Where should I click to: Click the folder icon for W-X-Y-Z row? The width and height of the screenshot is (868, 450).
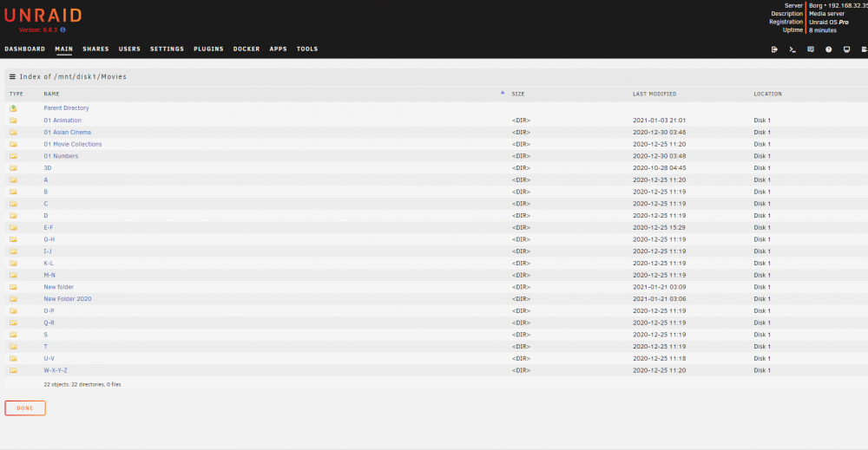coord(13,370)
